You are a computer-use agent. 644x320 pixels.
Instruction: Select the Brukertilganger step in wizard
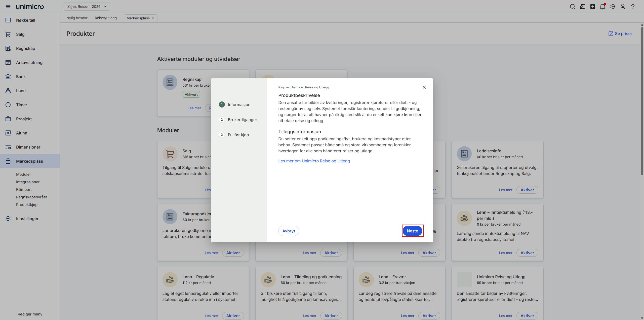tap(242, 120)
